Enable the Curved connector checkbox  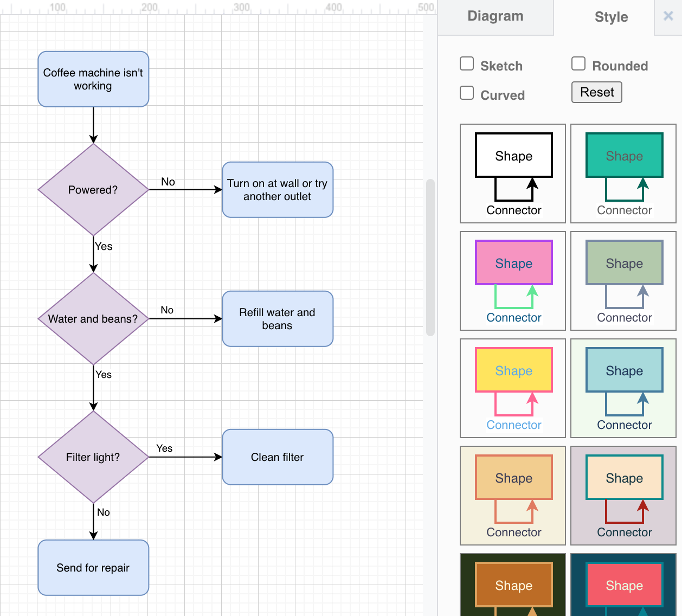(x=467, y=93)
